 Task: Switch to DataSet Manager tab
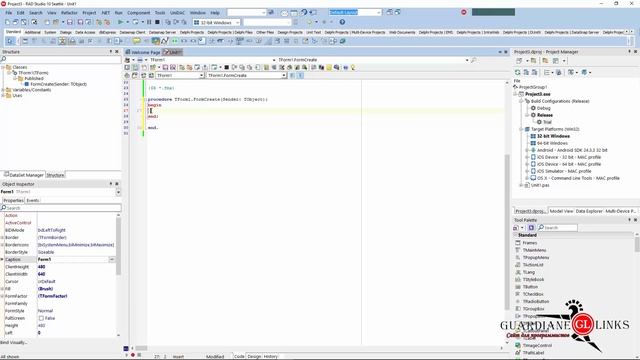click(x=24, y=175)
